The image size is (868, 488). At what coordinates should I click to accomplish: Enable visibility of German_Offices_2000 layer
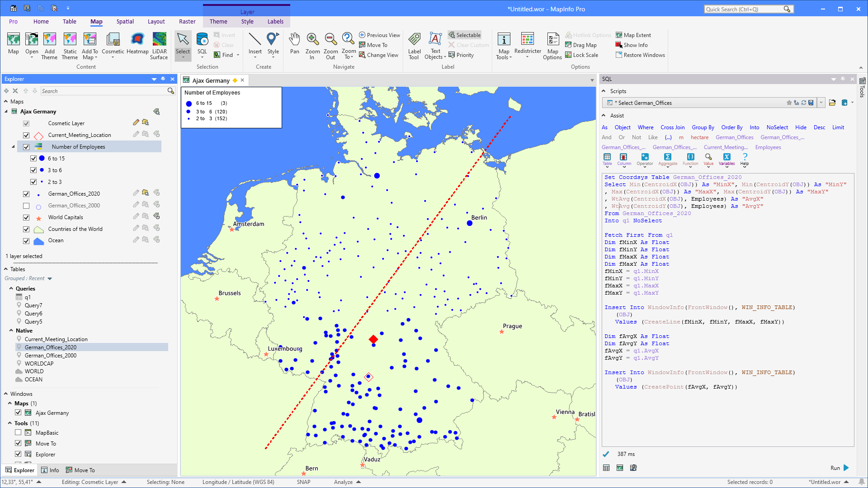(26, 205)
